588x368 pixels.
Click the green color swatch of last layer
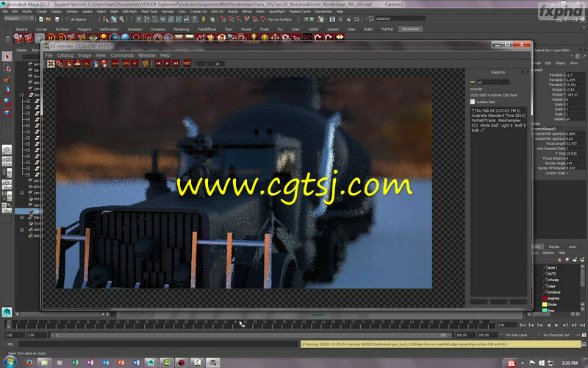tap(545, 310)
